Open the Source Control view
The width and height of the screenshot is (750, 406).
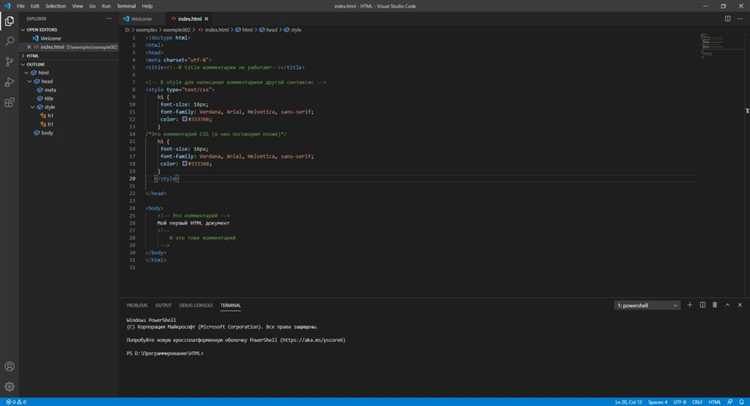click(9, 61)
